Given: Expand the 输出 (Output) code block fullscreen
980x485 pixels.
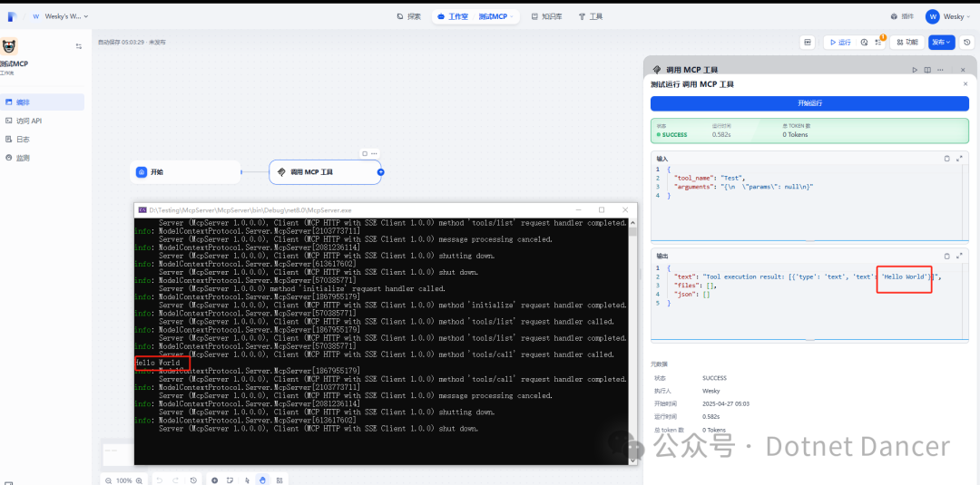Looking at the screenshot, I should [959, 256].
